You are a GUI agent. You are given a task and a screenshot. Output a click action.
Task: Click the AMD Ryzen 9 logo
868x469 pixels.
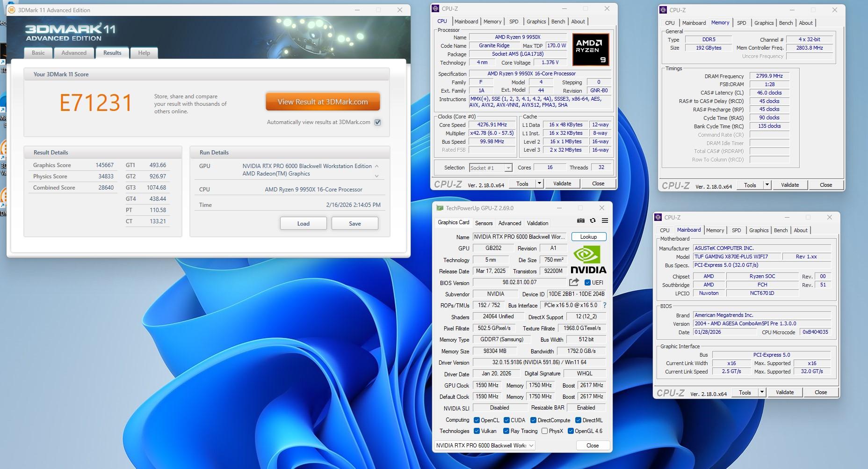[x=591, y=50]
